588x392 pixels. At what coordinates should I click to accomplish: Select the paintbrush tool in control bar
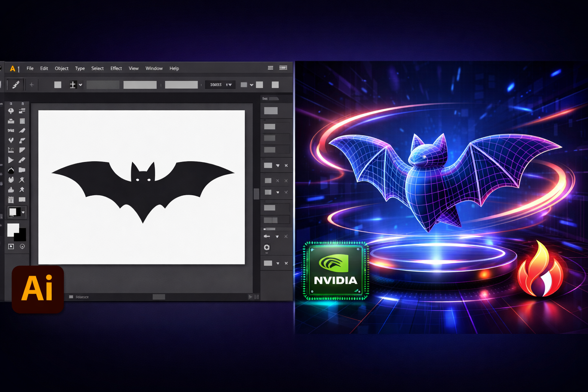coord(16,85)
